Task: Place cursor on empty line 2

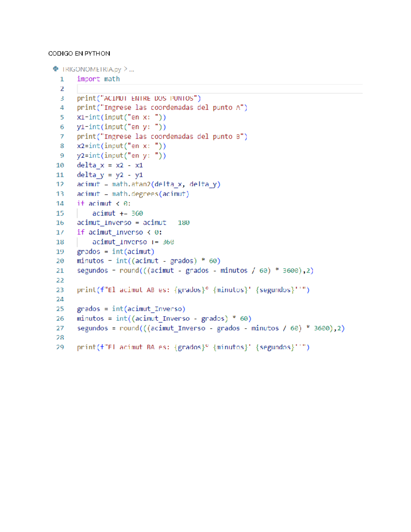Action: [220, 89]
